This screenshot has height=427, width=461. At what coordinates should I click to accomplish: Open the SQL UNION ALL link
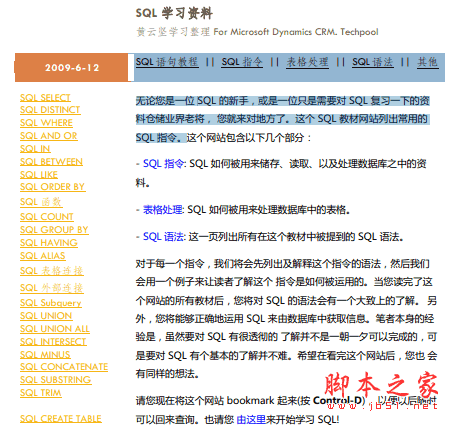coord(55,329)
